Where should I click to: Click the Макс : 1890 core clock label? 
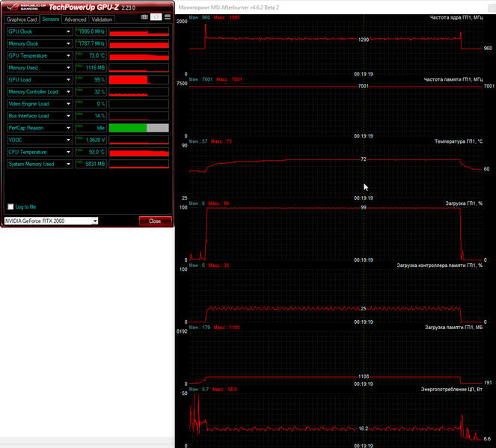click(x=227, y=17)
